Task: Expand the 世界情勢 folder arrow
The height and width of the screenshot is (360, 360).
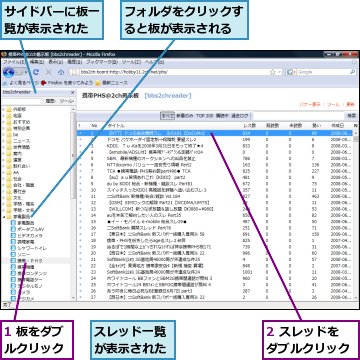Action: point(4,147)
